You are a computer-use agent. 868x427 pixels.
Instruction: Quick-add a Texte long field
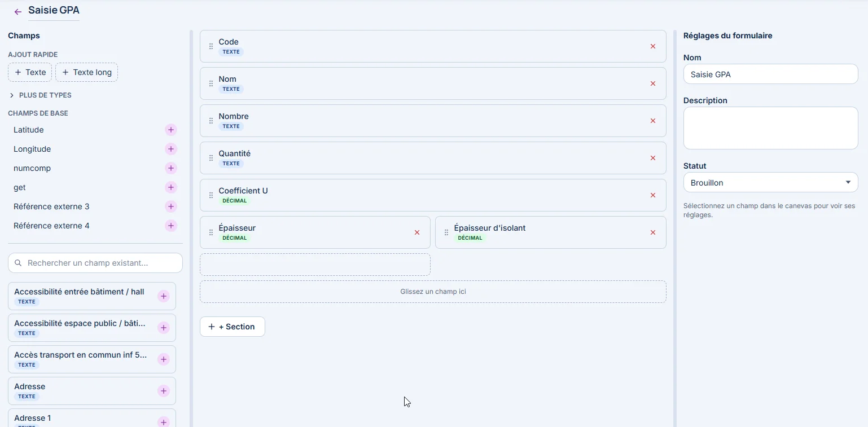(86, 72)
